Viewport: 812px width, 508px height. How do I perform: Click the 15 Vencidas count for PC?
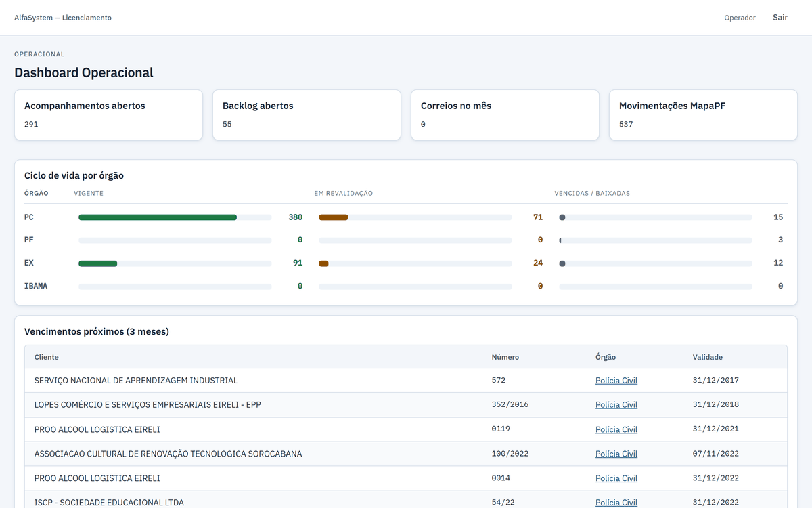tap(778, 217)
